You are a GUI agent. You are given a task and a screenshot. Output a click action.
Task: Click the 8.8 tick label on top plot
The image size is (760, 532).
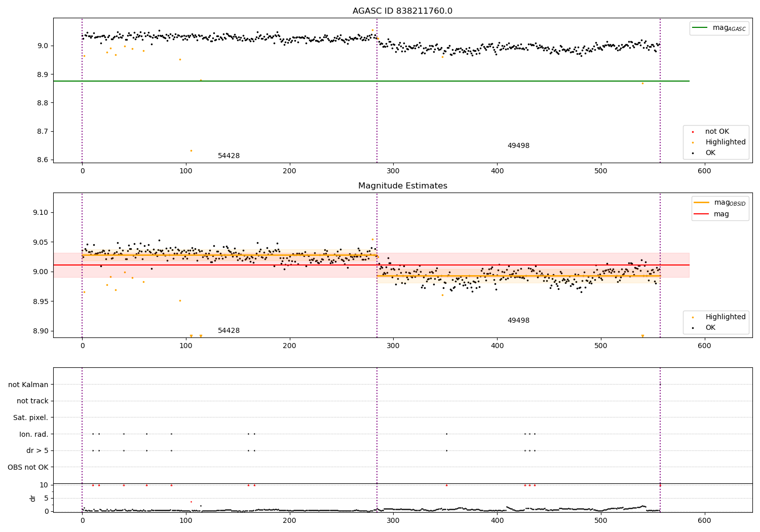43,103
